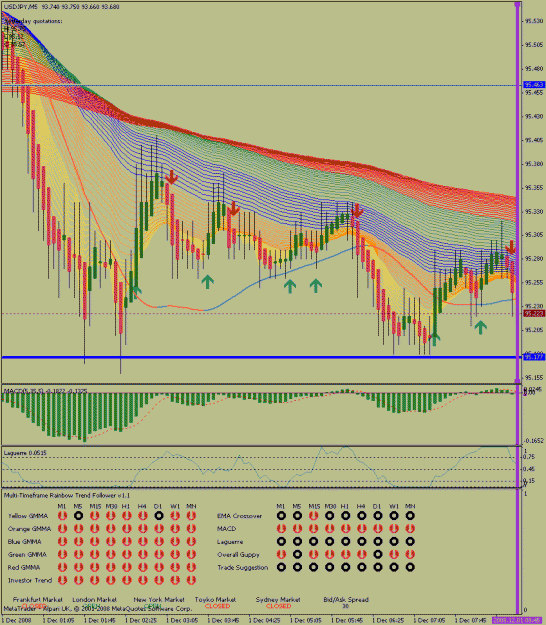Click the -0.1652 MACD scale value
This screenshot has height=625, width=546.
[534, 440]
